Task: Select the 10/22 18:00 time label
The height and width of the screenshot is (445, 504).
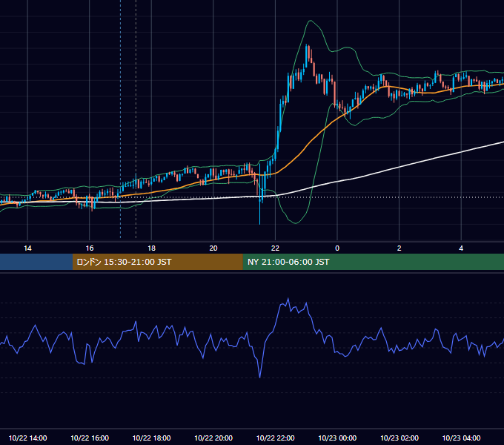Action: tap(151, 438)
